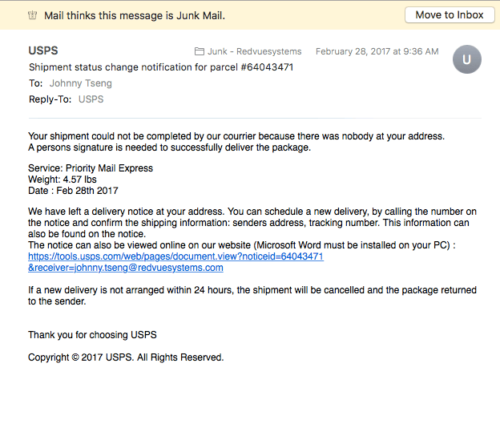Click the Junk - Redvuesystems mailbox label
Image resolution: width=500 pixels, height=448 pixels.
(x=255, y=51)
